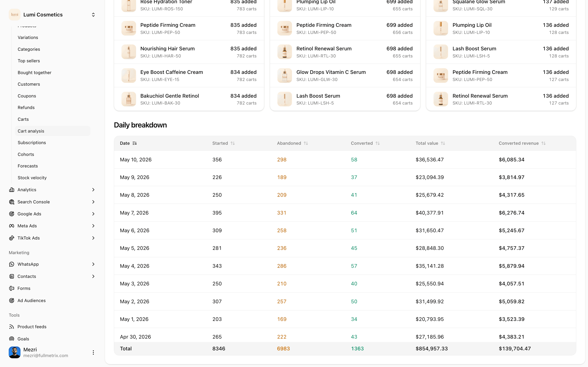Sort by Date column sort icon
This screenshot has height=367, width=588.
[135, 143]
